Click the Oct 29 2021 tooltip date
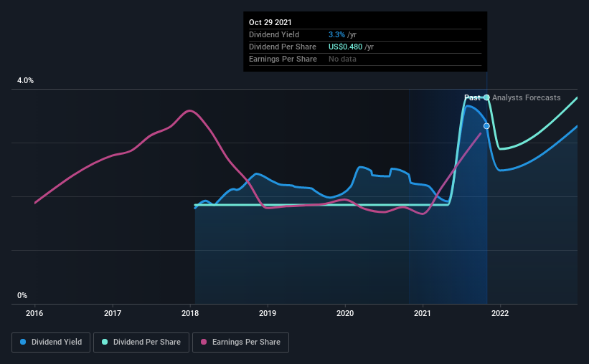This screenshot has width=589, height=364. click(270, 22)
